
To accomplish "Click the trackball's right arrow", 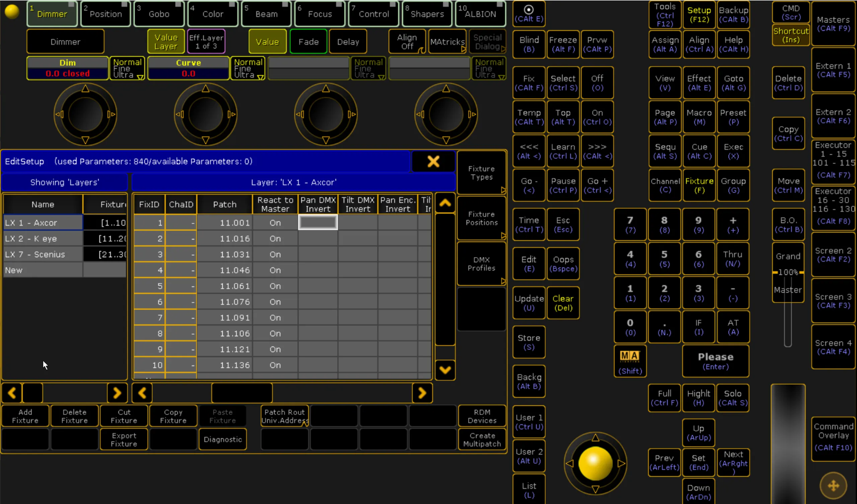I will click(x=621, y=463).
